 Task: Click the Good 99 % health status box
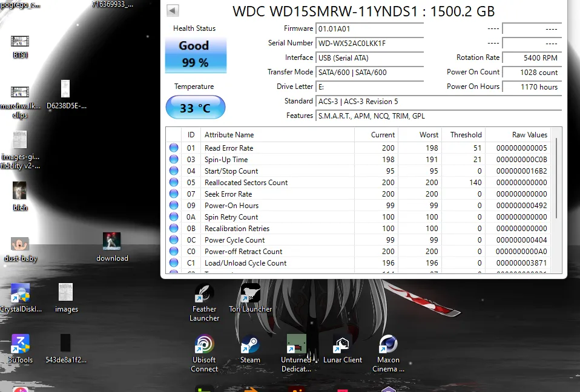(196, 54)
